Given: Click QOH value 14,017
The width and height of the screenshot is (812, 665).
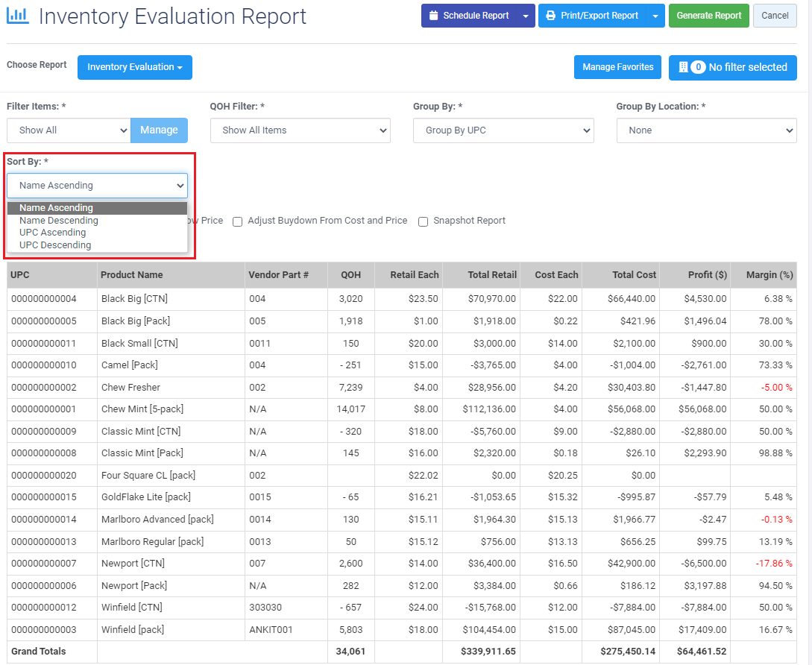Looking at the screenshot, I should point(351,409).
